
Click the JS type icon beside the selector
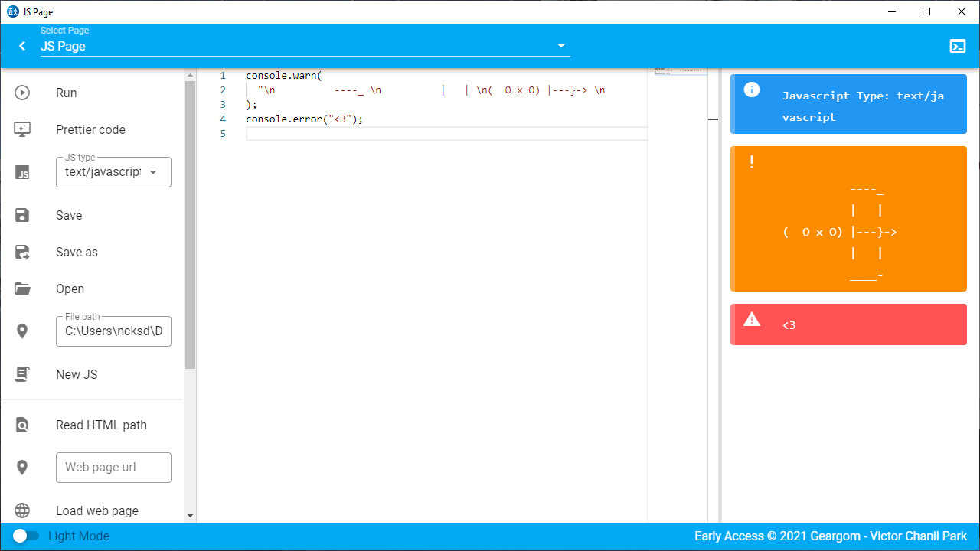click(22, 171)
